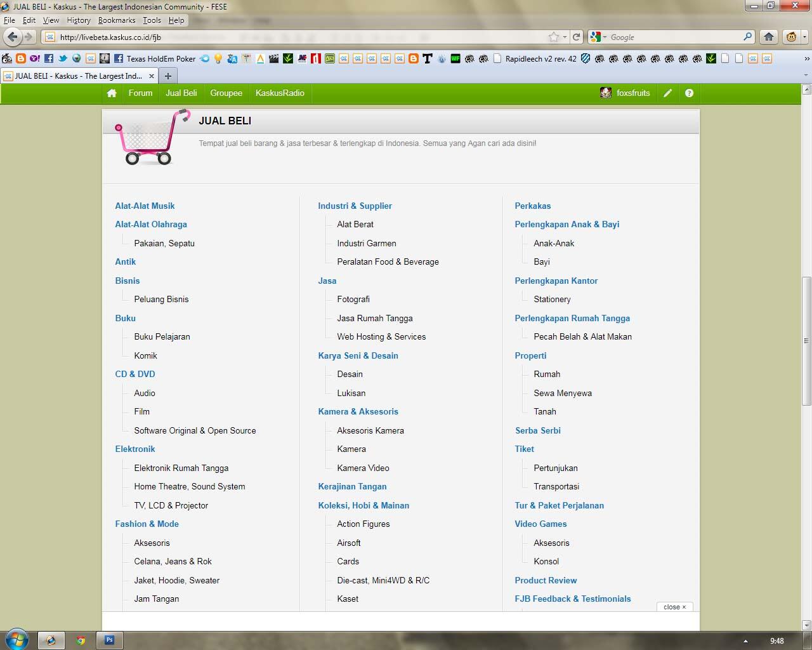Select the JUAL BELI - Kaskus tab
This screenshot has height=650, width=812.
point(79,76)
